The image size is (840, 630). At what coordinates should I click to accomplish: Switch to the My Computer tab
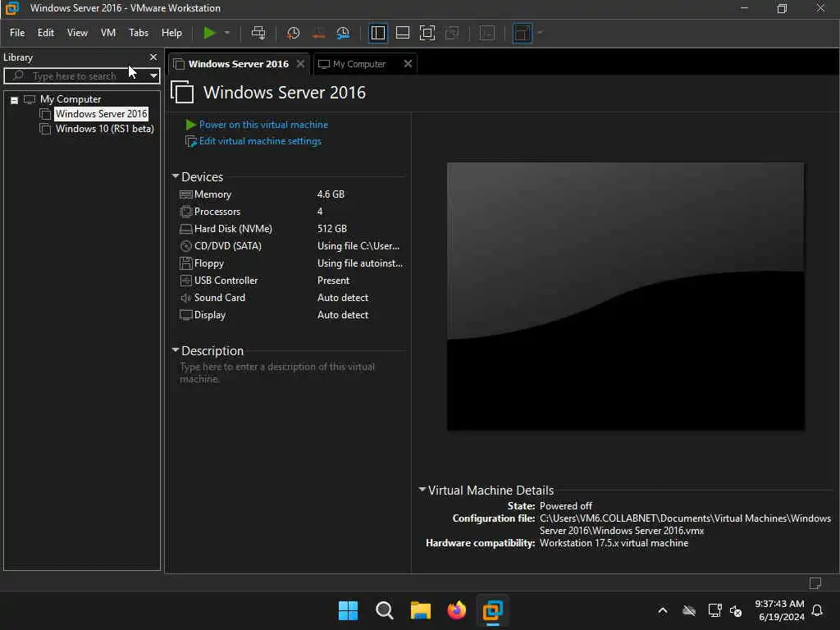pos(359,64)
